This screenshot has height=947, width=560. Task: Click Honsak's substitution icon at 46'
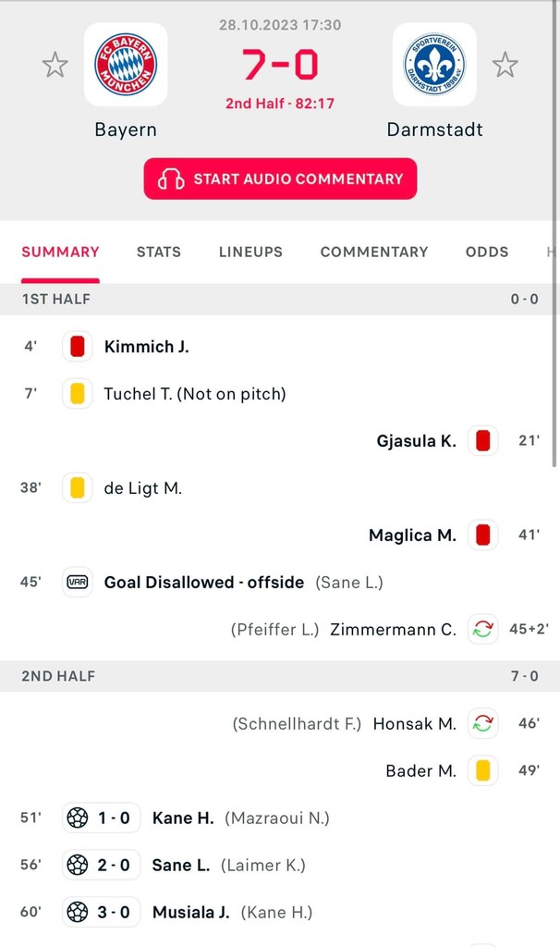(482, 723)
